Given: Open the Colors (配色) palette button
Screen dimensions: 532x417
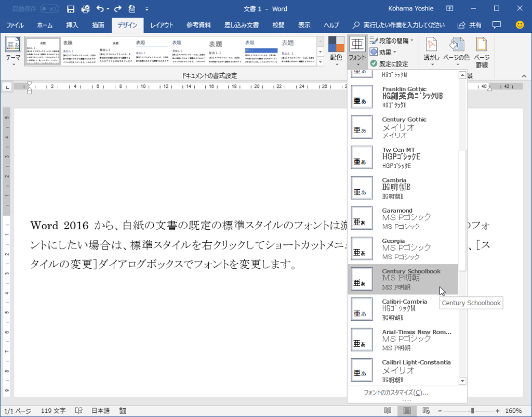Looking at the screenshot, I should pos(336,51).
